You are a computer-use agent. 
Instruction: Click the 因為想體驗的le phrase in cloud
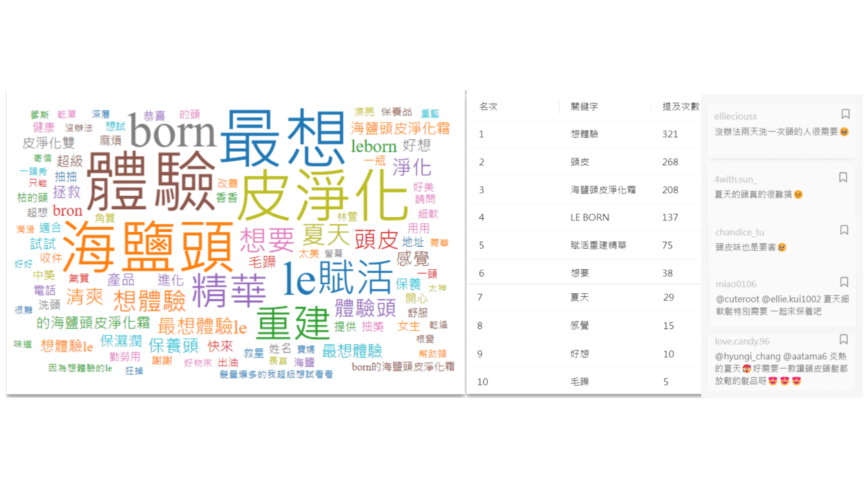click(80, 368)
